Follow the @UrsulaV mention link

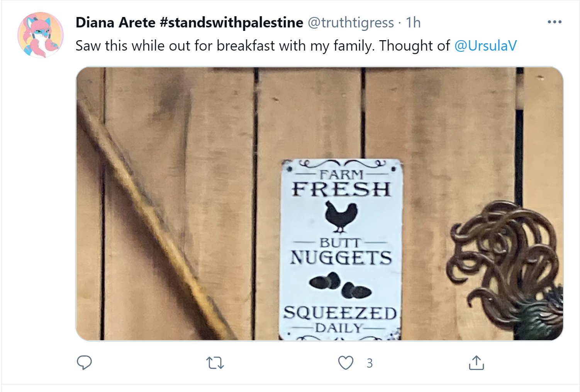tap(485, 46)
